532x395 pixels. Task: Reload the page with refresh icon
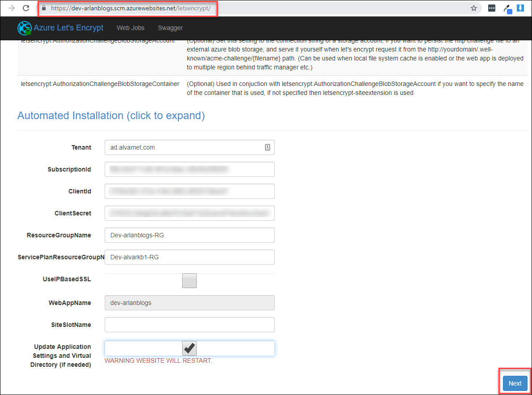pos(26,8)
